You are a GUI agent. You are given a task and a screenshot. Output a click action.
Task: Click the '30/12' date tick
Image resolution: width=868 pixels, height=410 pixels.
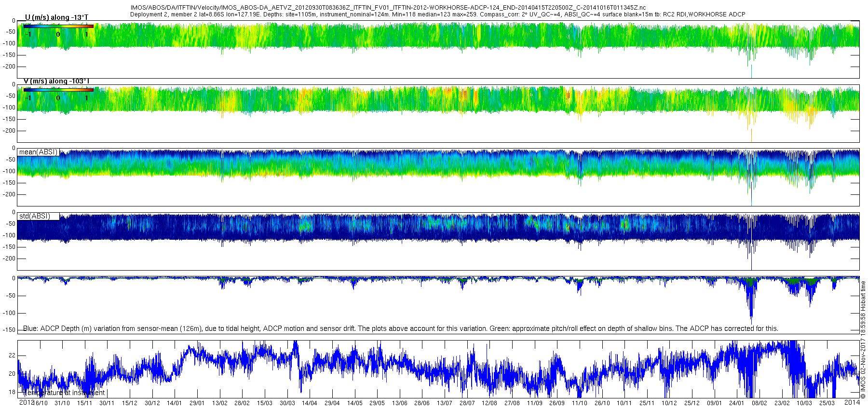(152, 403)
